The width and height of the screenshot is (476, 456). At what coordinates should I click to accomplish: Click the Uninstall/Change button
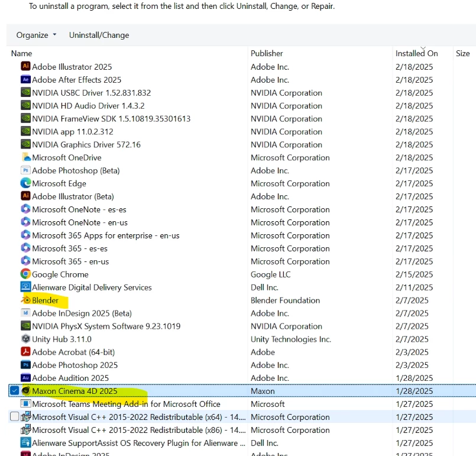[x=99, y=35]
